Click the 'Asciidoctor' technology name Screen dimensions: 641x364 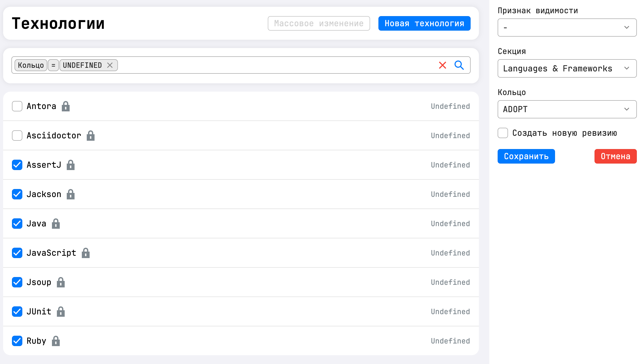(x=54, y=136)
